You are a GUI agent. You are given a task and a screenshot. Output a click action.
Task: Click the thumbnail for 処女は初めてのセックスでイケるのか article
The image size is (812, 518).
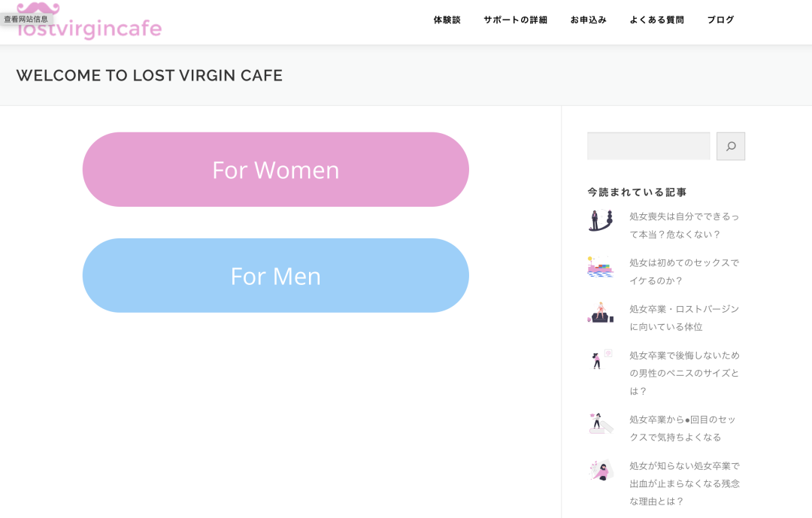[600, 267]
